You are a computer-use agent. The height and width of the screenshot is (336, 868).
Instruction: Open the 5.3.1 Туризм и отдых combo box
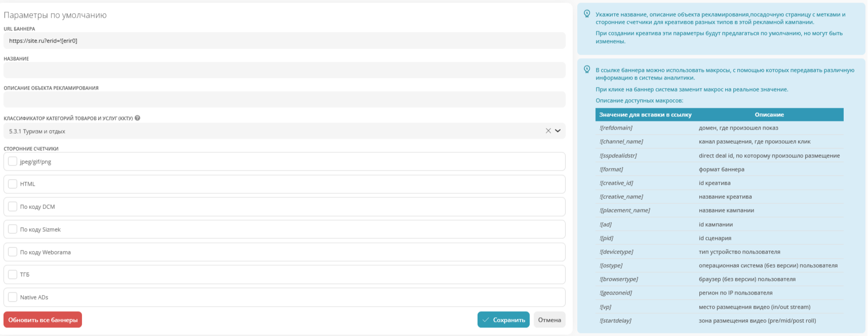[x=284, y=131]
